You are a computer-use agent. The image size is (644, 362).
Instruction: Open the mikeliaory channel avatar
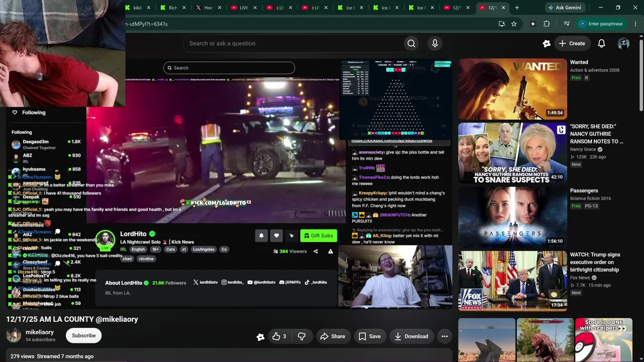tap(14, 335)
